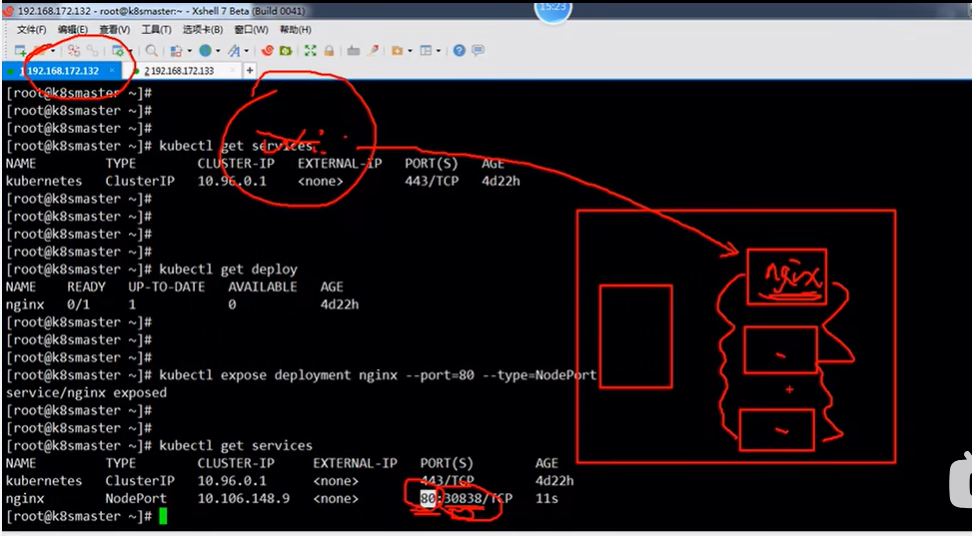The image size is (972, 536).
Task: Open the 文件(F) menu
Action: (31, 30)
